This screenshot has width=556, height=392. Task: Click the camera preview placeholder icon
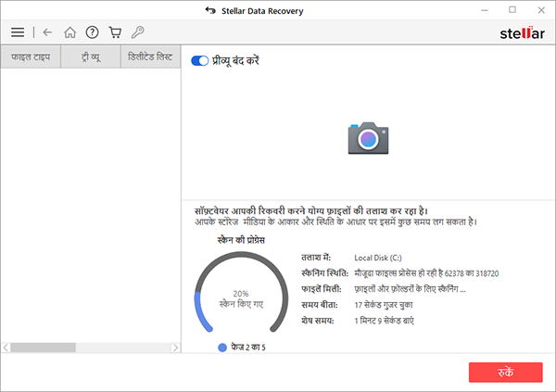pos(367,137)
